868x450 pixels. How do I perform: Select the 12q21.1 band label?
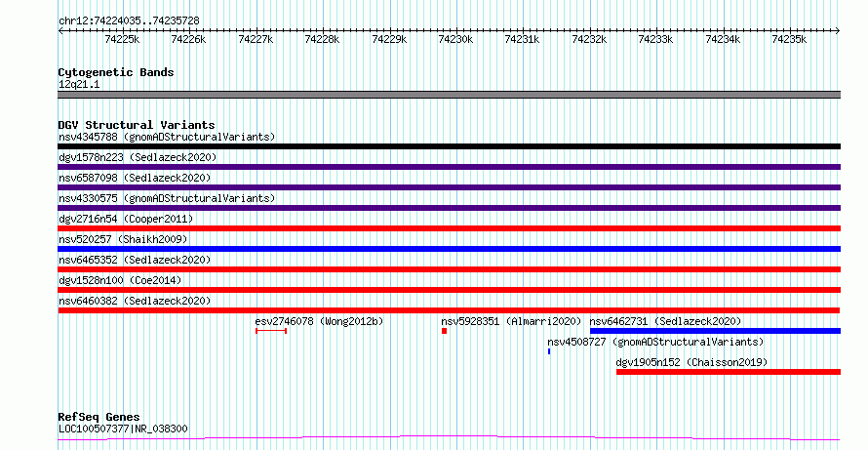[79, 85]
